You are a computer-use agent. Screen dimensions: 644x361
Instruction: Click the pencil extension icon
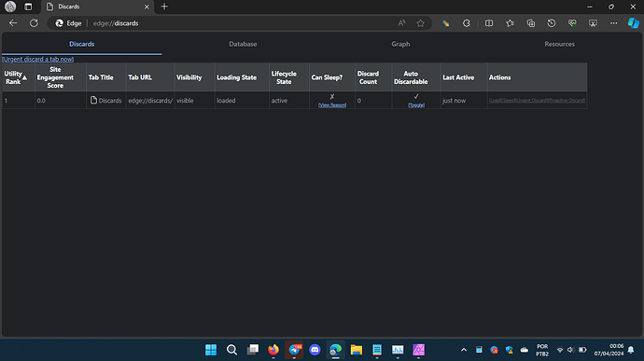pos(445,23)
